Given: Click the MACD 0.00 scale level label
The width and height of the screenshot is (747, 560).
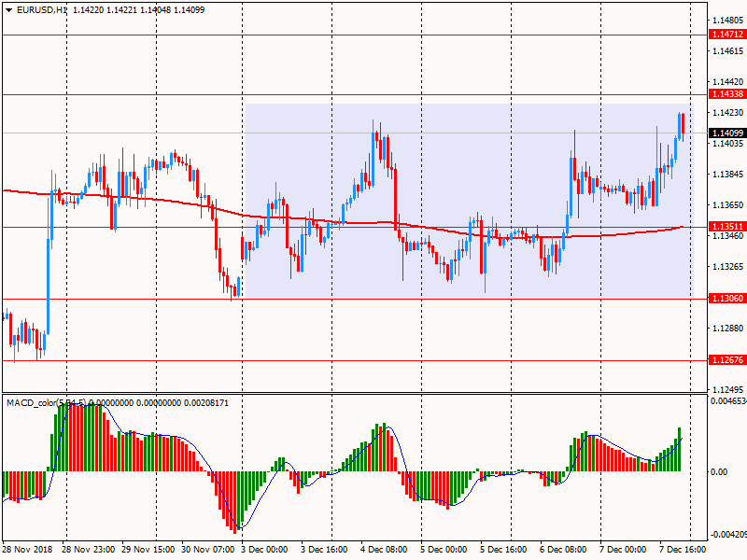Looking at the screenshot, I should [x=719, y=472].
